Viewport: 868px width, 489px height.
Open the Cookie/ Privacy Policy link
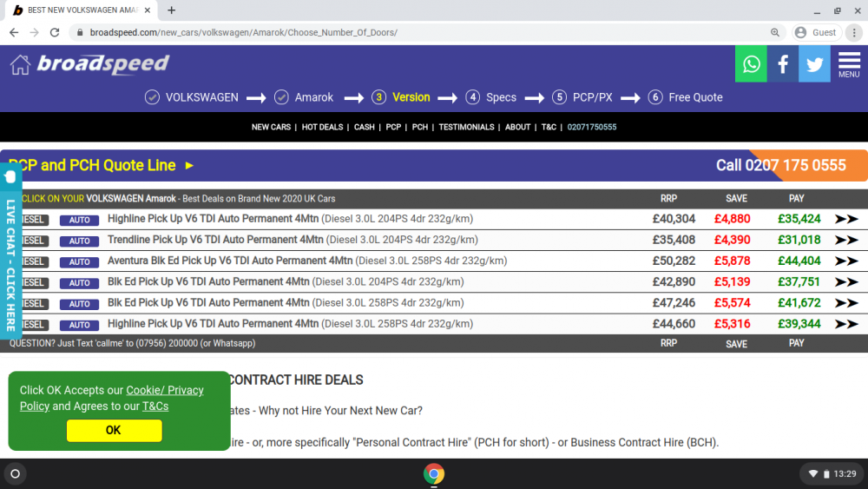click(112, 398)
